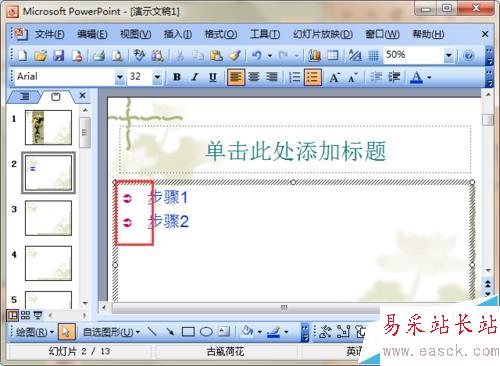Viewport: 500px width, 366px height.
Task: Toggle Align Left
Action: [x=236, y=77]
